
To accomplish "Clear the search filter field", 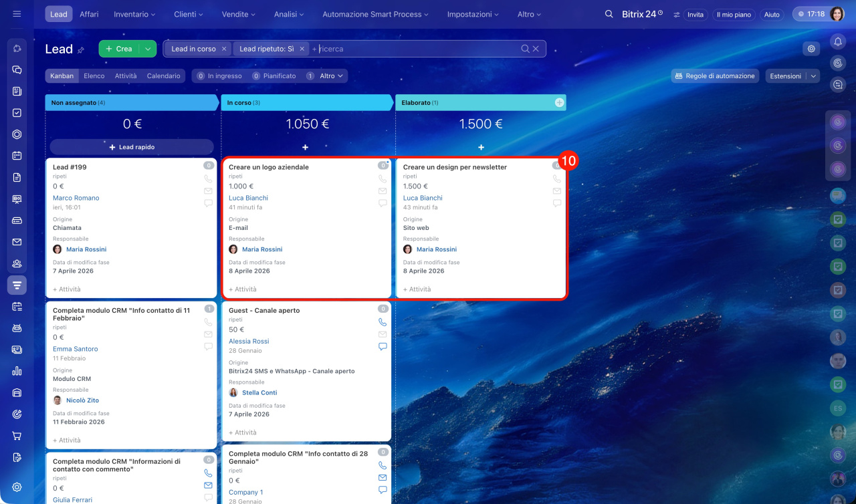I will [x=536, y=49].
